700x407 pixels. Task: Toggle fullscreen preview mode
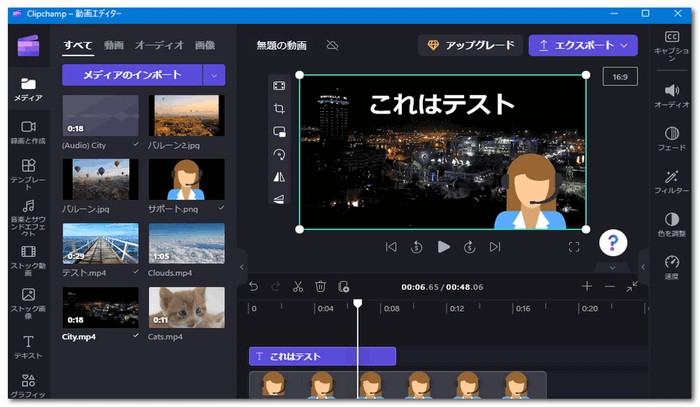pos(574,246)
